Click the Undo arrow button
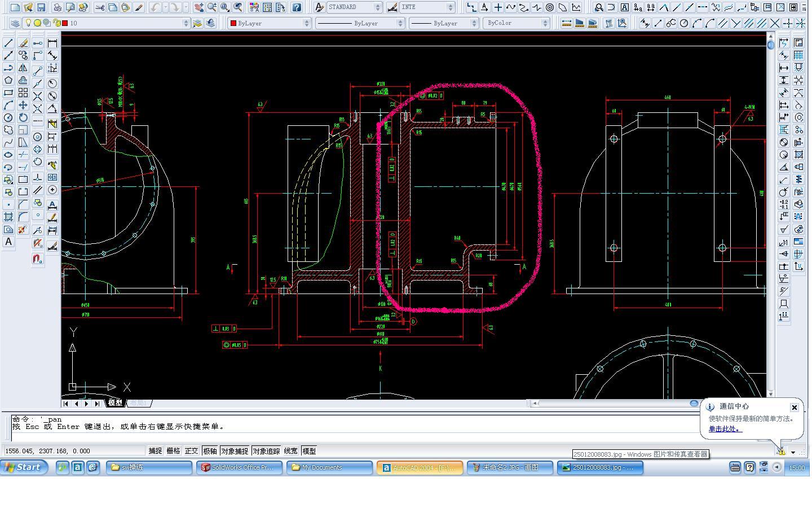 (x=155, y=7)
